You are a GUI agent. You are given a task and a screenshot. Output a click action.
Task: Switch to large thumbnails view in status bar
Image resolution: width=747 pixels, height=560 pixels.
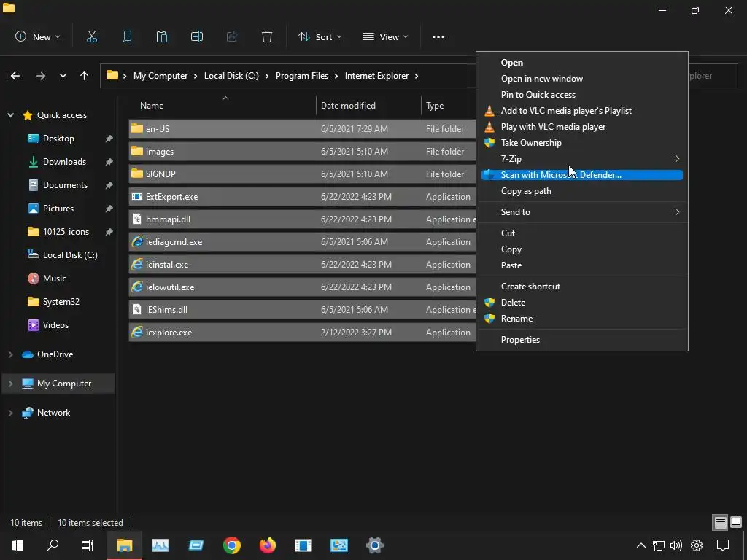click(736, 522)
